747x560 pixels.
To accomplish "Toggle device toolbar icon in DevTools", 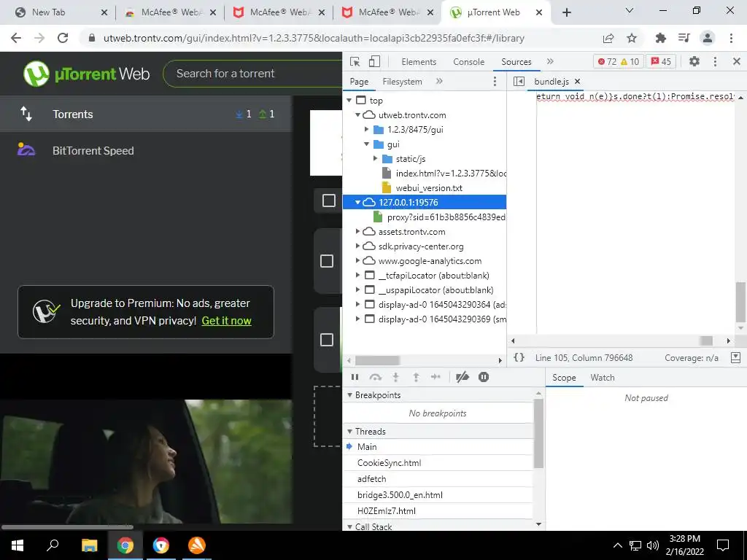I will click(374, 61).
